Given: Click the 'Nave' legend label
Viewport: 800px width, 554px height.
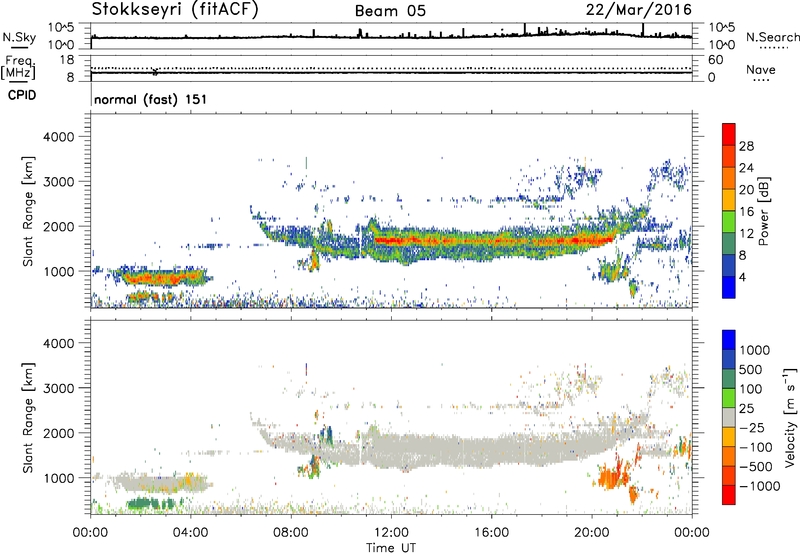Looking at the screenshot, I should [761, 69].
